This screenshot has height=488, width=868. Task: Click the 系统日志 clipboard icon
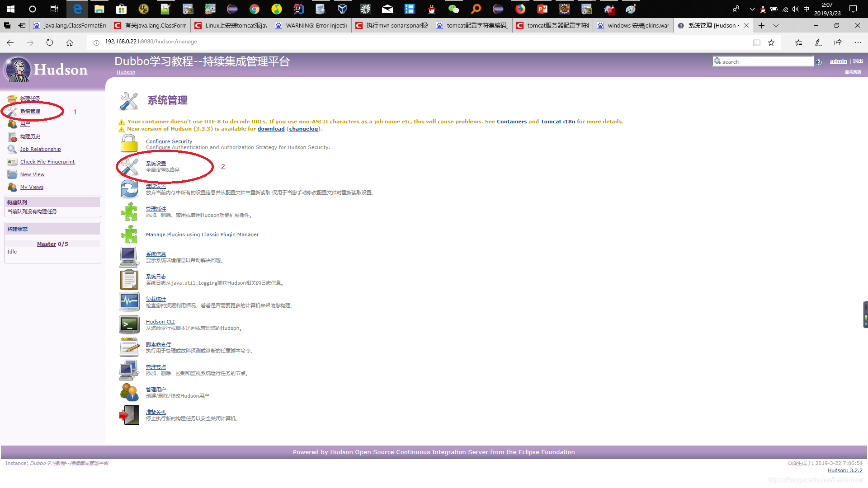(x=129, y=279)
